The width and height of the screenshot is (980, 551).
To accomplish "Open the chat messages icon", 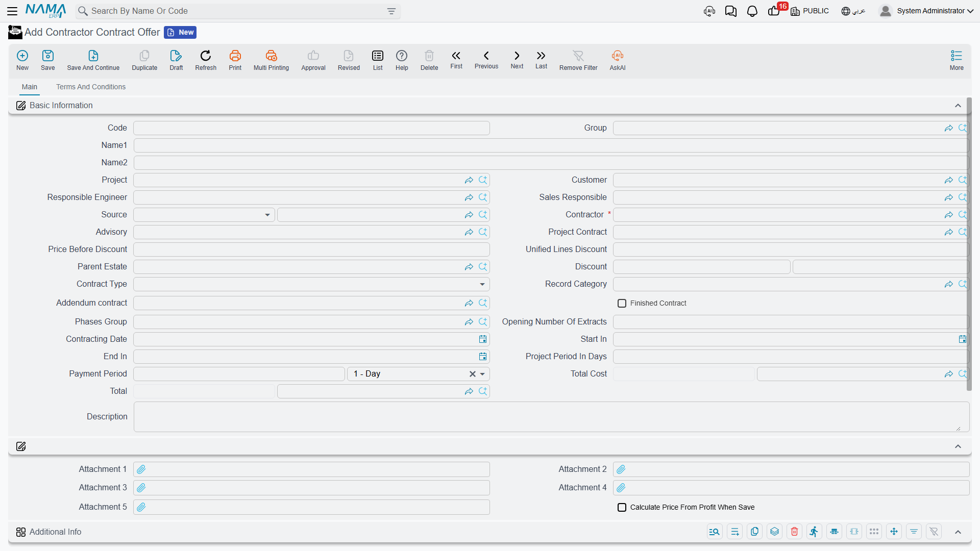I will coord(730,11).
